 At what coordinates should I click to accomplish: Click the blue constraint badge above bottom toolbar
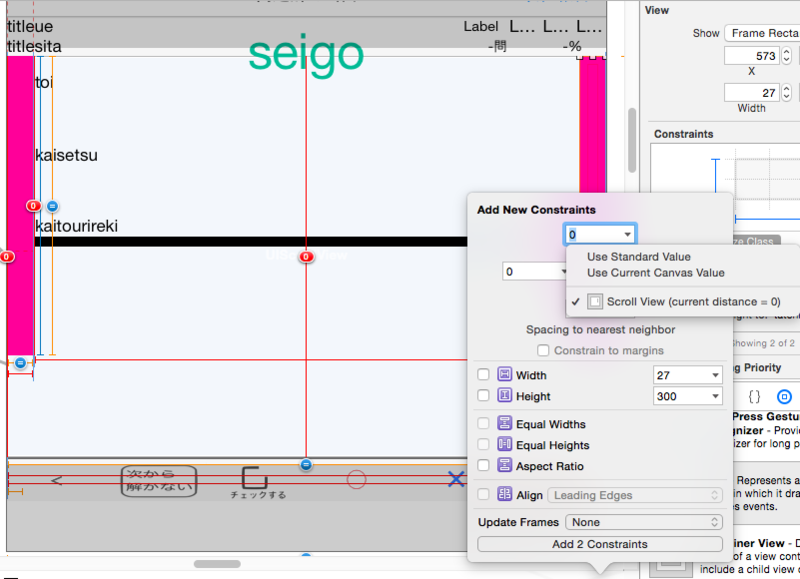click(306, 464)
